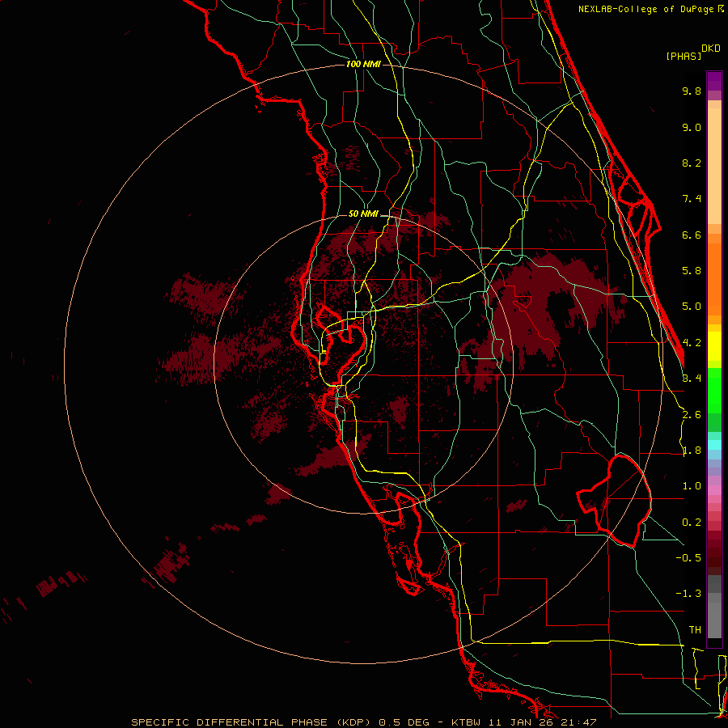The image size is (728, 728).
Task: Select the 3.4 legend value
Action: (692, 379)
